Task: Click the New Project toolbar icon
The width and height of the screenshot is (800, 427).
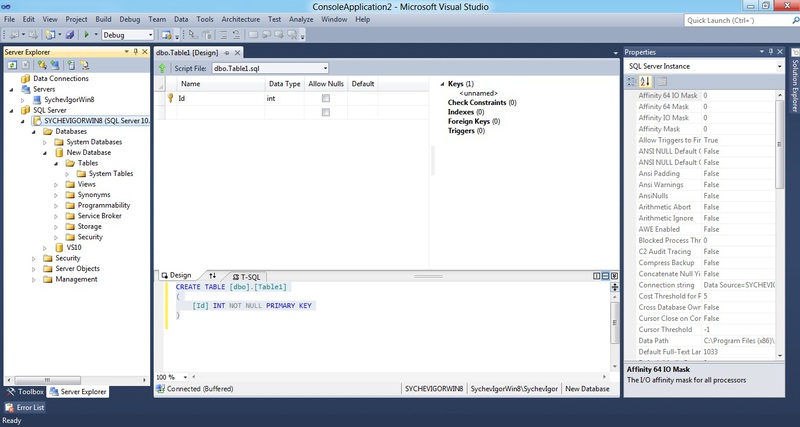Action: pos(50,35)
